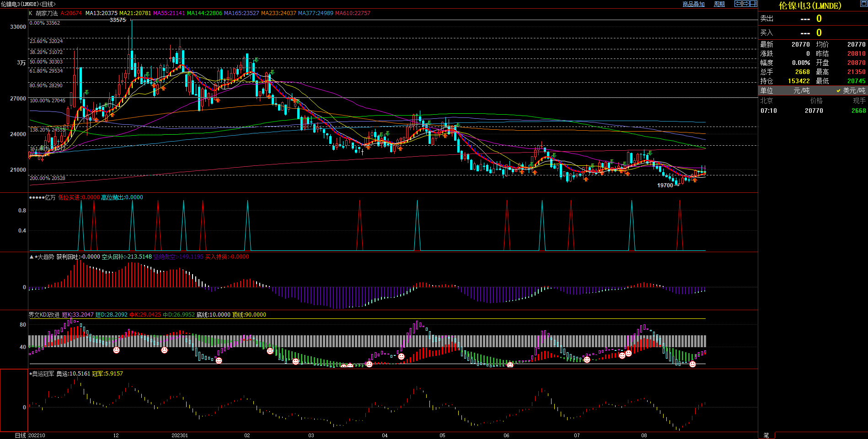Open the 日线 period label at bottom-left
The height and width of the screenshot is (439, 868).
20,435
